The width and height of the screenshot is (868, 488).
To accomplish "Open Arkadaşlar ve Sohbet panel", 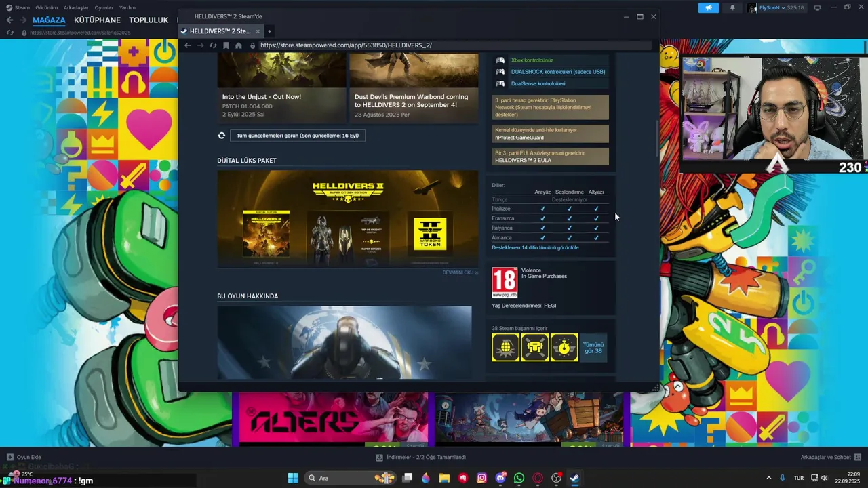I will (x=831, y=457).
